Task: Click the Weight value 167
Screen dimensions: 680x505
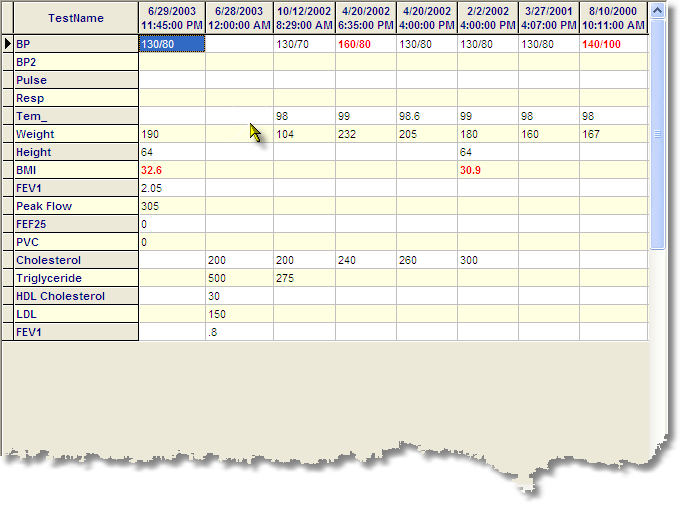Action: click(591, 134)
